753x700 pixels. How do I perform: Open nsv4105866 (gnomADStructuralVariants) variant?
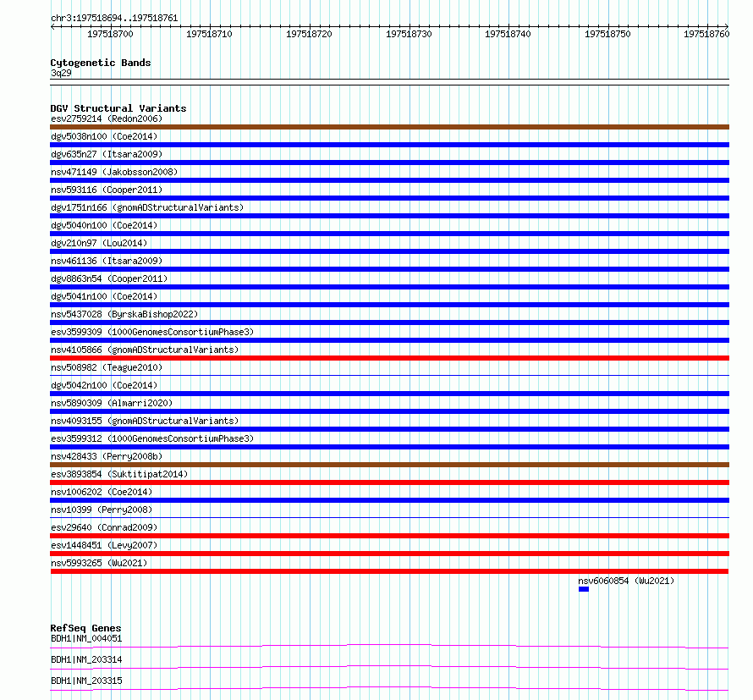click(145, 350)
